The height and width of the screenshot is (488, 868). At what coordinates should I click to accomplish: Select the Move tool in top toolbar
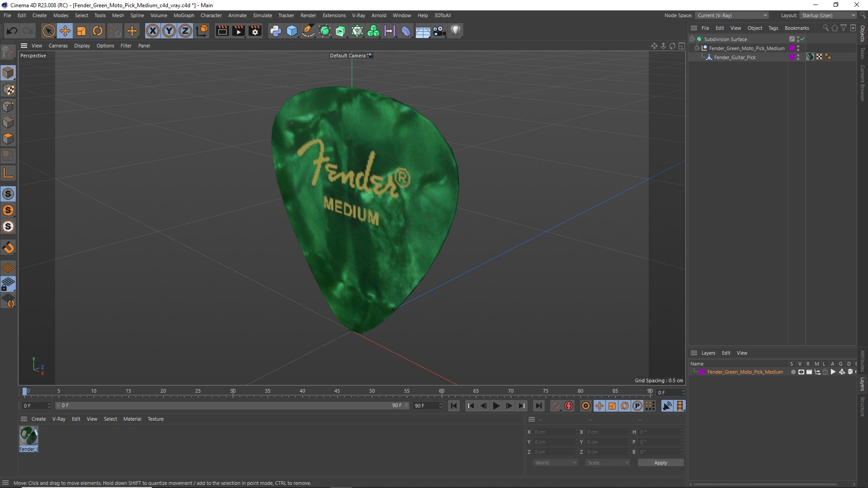click(65, 31)
